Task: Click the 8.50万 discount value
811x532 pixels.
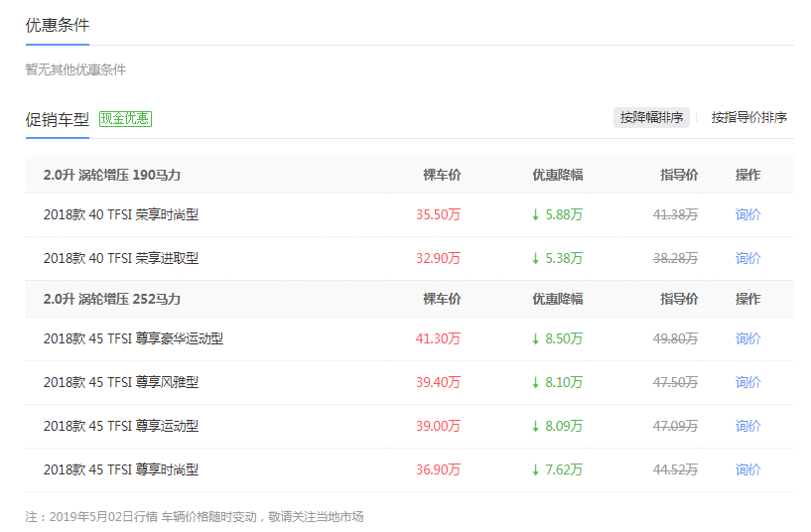Action: pos(564,338)
